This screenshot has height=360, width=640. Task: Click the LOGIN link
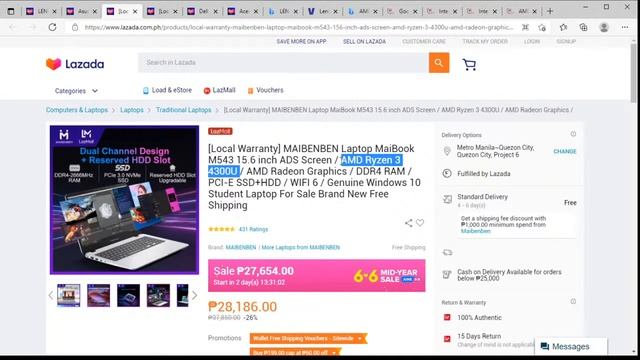pos(532,42)
